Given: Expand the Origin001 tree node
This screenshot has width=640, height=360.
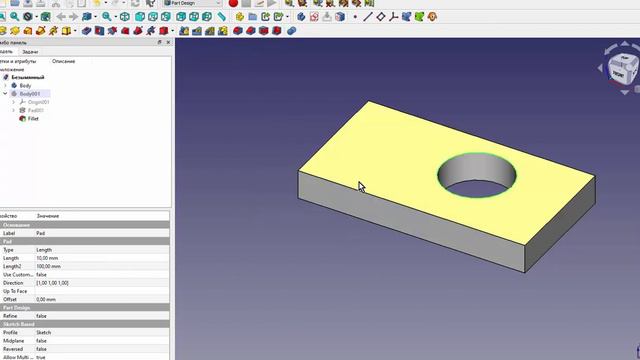Looking at the screenshot, I should [13, 102].
